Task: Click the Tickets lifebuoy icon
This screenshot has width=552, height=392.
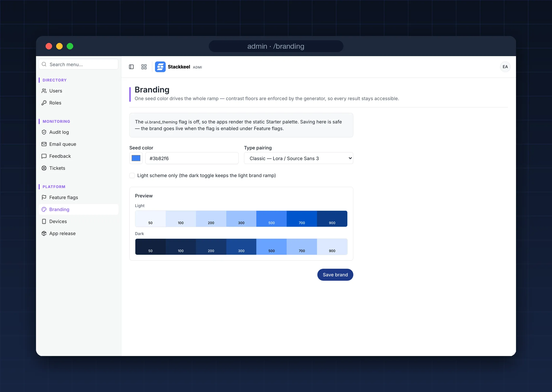Action: tap(44, 168)
